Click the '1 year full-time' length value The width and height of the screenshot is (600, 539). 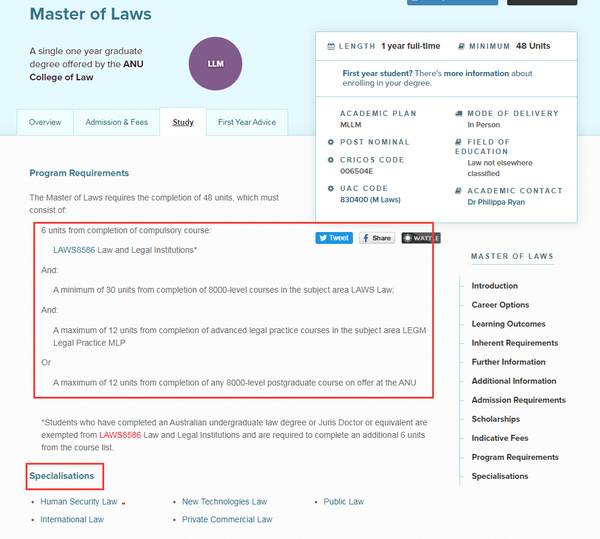pyautogui.click(x=411, y=46)
